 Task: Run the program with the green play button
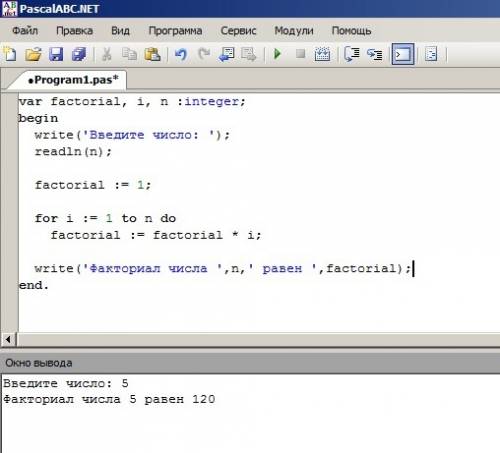coord(277,54)
